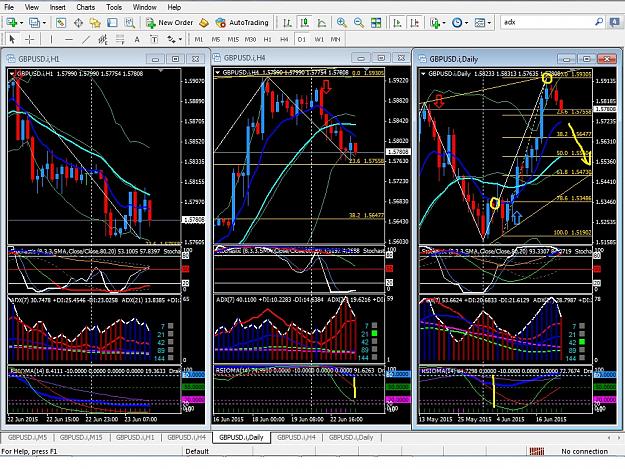This screenshot has height=469, width=625.
Task: Switch chart to line chart
Action: 322,23
